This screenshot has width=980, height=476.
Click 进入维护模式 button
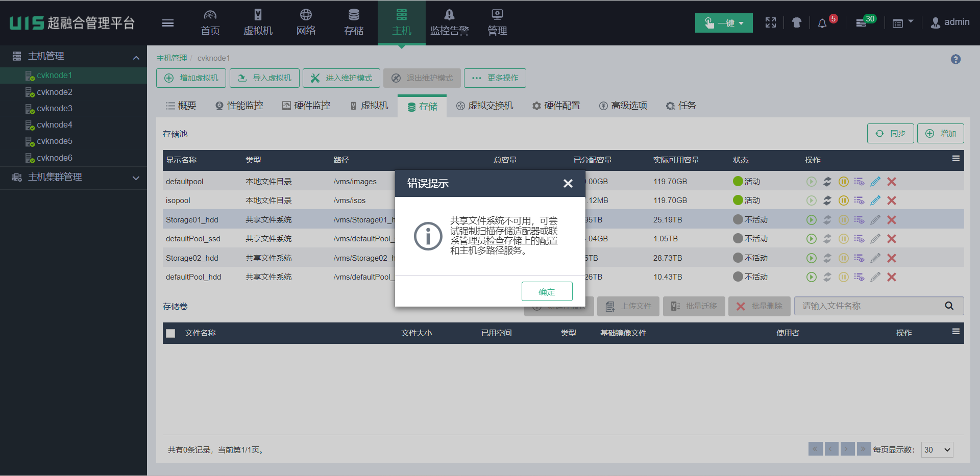click(341, 78)
